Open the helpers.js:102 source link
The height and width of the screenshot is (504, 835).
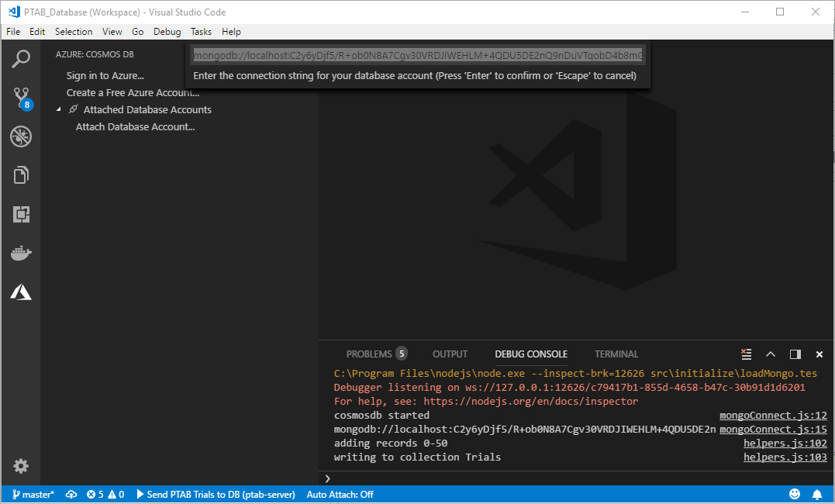click(785, 444)
